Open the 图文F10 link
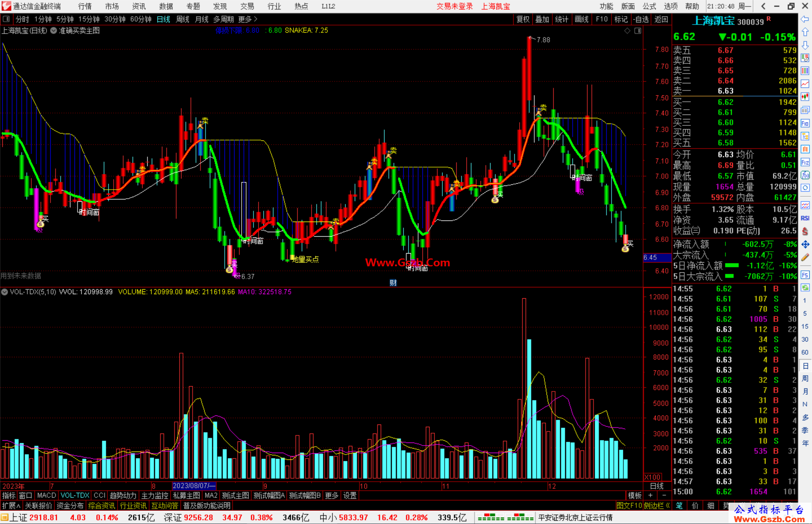 [629, 506]
